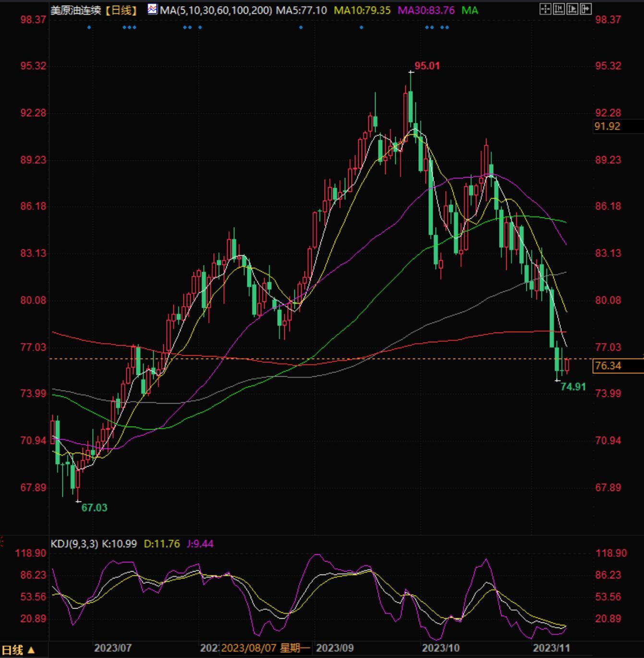The image size is (644, 658).
Task: Click the MA(5,10,30,60,100,200) indicator label
Action: click(x=216, y=10)
